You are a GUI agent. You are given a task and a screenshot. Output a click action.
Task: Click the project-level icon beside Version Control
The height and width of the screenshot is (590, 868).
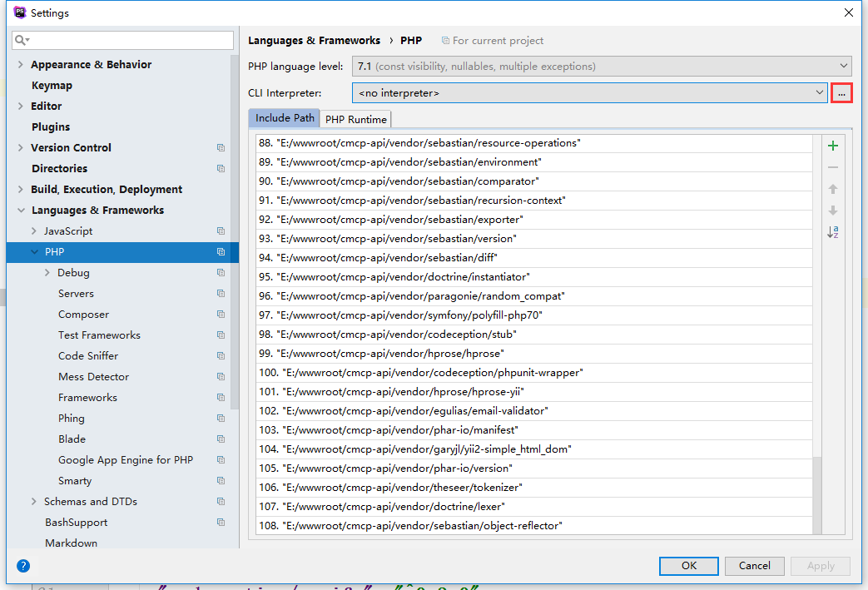[x=221, y=148]
